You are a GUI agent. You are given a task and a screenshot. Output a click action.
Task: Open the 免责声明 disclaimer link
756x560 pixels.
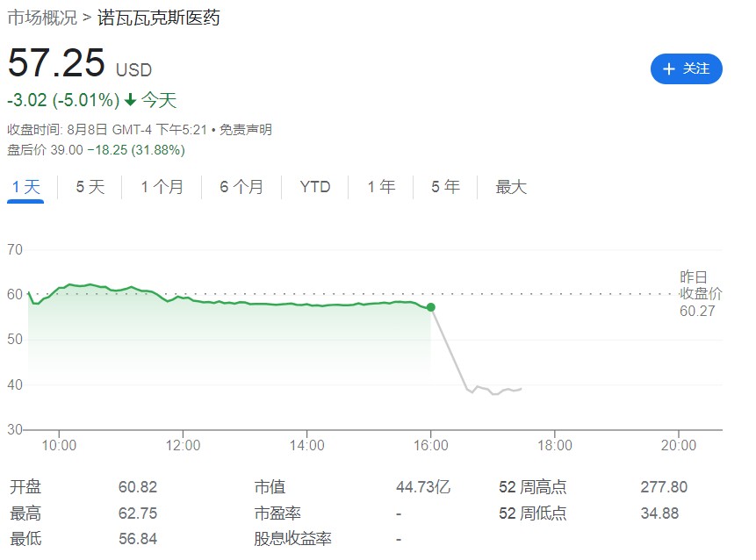click(245, 130)
